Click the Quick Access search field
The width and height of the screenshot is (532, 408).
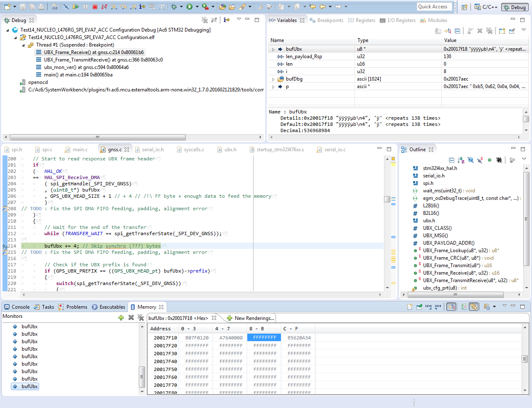pos(433,7)
